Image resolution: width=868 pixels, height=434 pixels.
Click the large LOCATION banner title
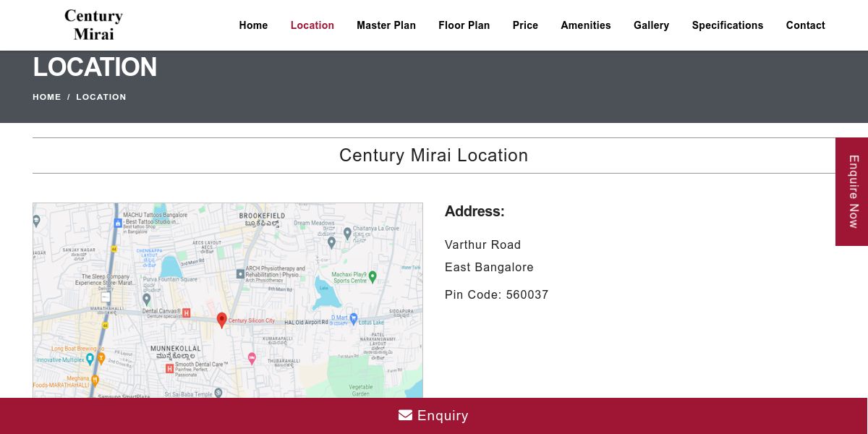click(x=95, y=67)
